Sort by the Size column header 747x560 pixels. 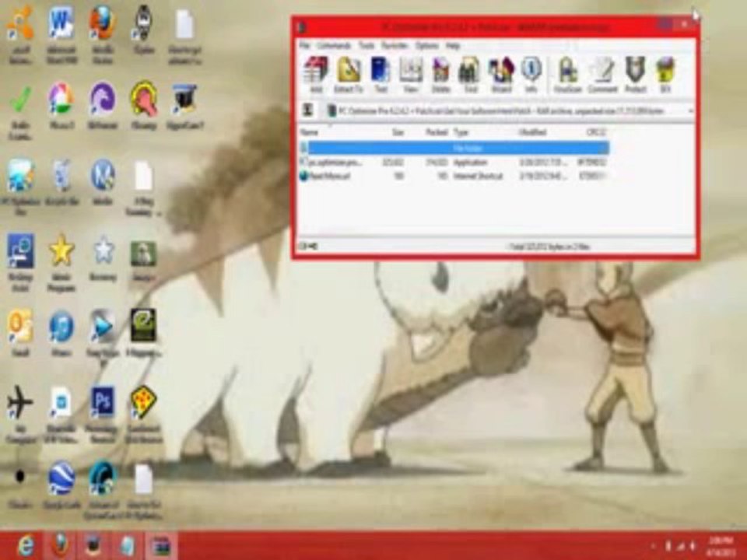click(398, 132)
